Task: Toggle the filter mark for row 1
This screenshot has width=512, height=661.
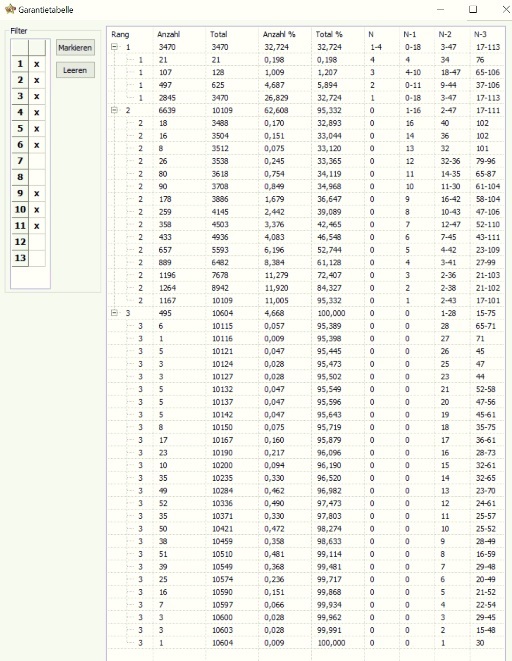Action: [37, 64]
